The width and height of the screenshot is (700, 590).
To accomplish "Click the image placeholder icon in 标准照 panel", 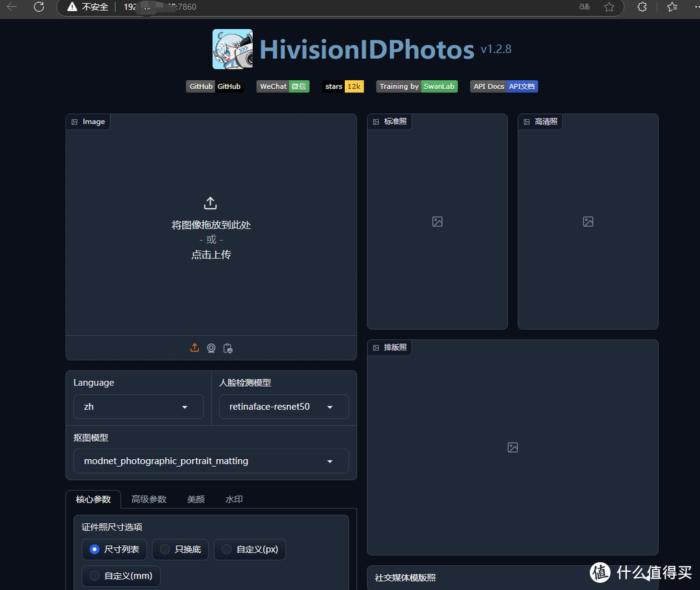I will point(437,221).
